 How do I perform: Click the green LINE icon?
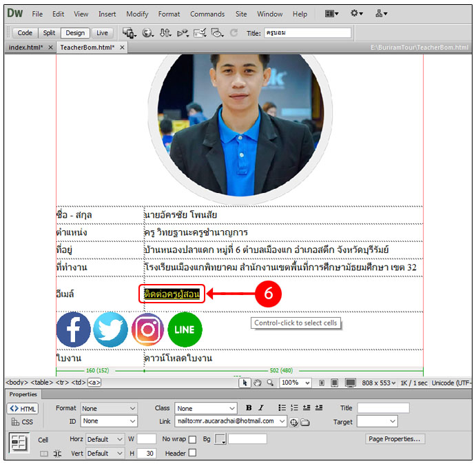185,330
